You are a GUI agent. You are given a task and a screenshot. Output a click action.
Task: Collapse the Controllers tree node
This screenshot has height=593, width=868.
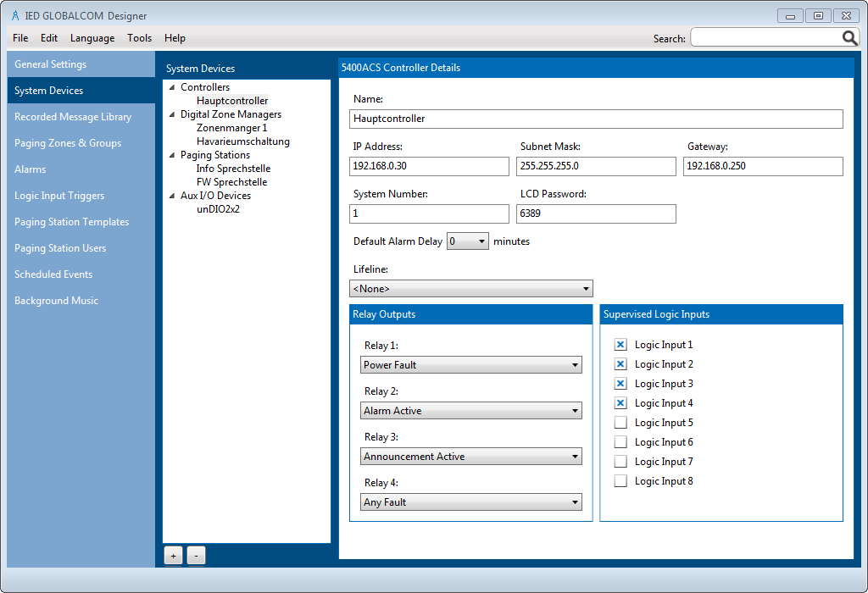point(172,87)
